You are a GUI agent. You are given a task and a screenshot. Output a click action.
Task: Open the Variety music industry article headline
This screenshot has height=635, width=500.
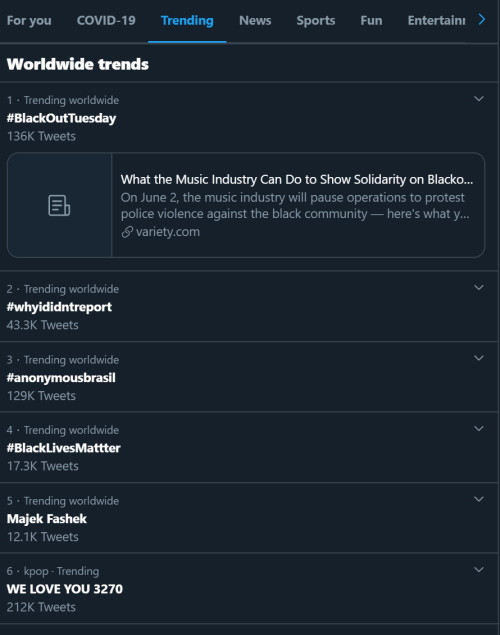[297, 179]
